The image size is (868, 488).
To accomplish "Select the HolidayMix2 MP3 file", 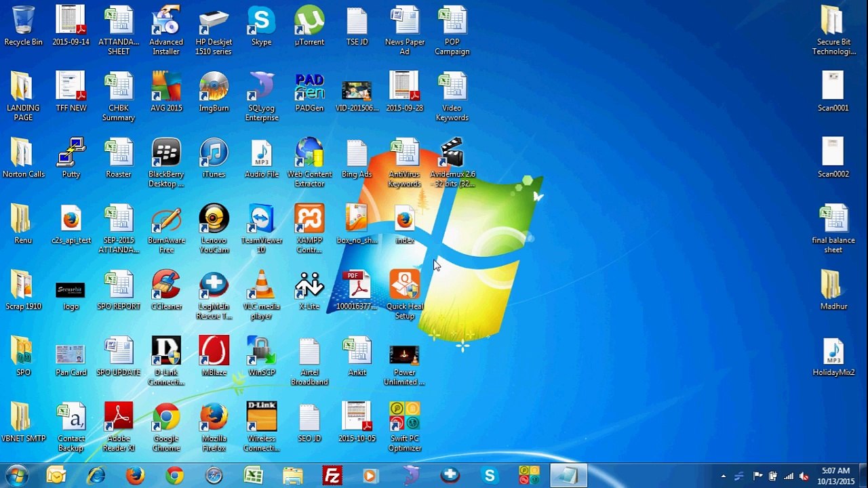I will coord(833,356).
